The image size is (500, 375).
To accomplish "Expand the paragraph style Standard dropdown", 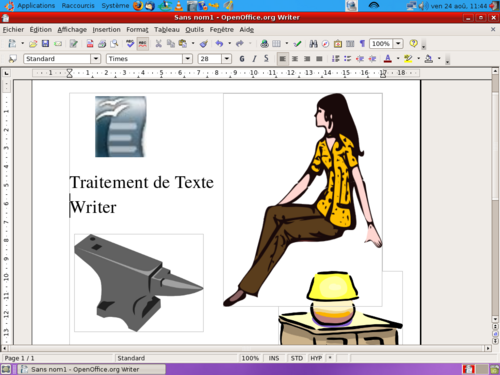I will coord(96,59).
